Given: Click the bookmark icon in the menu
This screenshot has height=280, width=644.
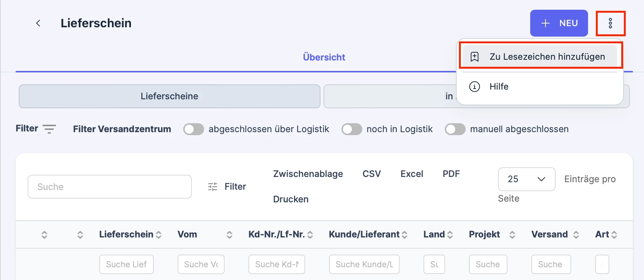Looking at the screenshot, I should (x=475, y=57).
